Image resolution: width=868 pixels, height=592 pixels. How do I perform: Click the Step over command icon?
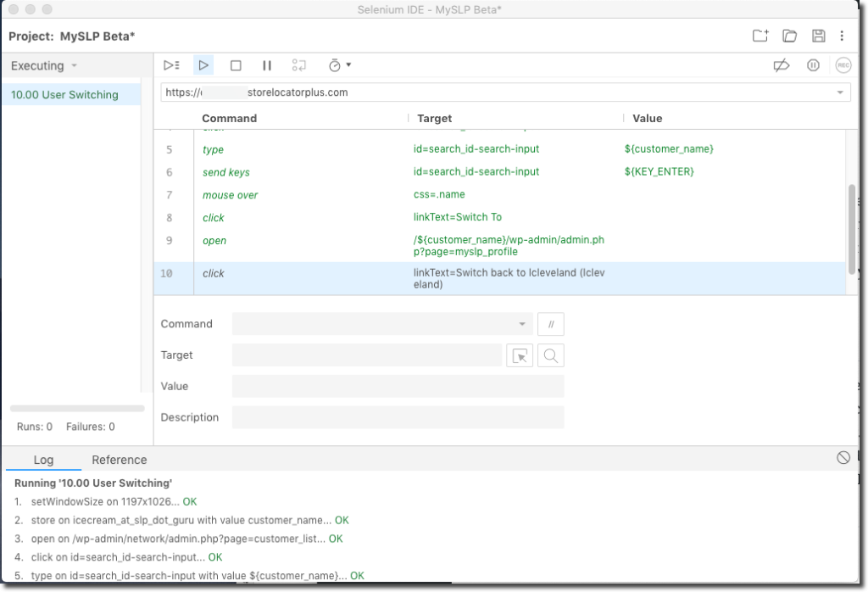(x=298, y=65)
